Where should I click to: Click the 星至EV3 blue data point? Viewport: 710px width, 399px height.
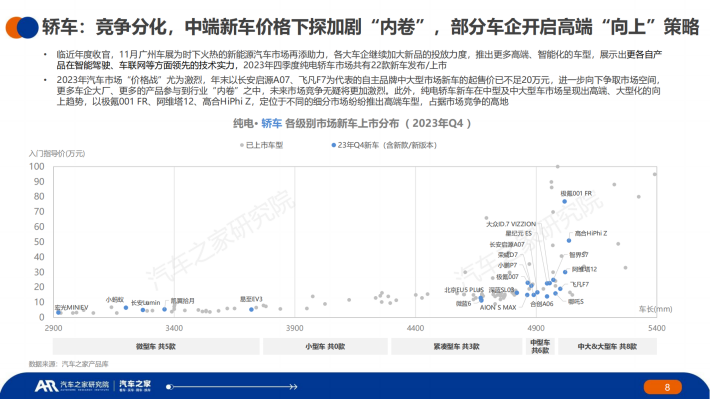[251, 310]
